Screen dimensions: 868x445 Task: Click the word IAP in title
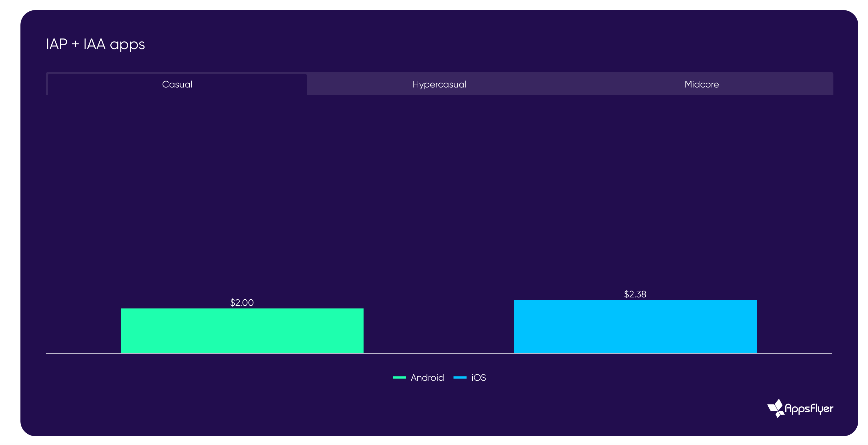coord(57,44)
